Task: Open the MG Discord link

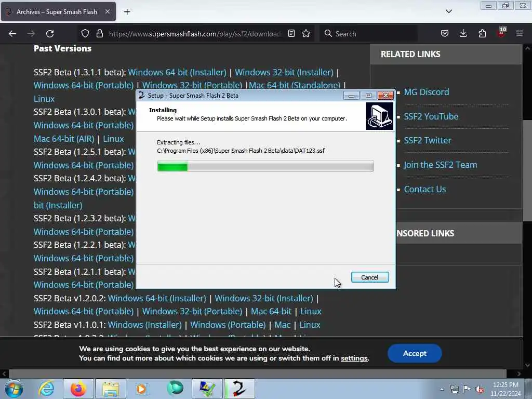Action: [x=427, y=92]
